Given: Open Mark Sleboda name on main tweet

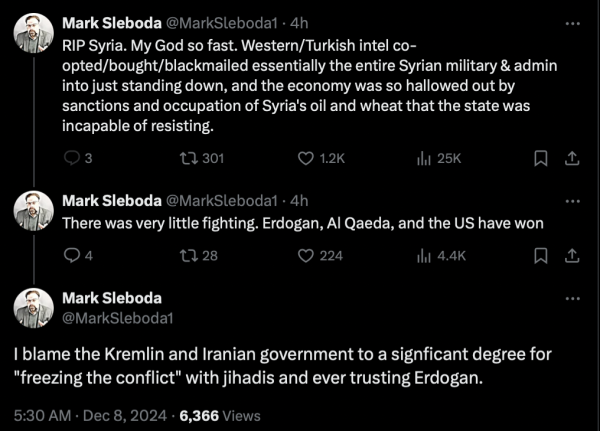Looking at the screenshot, I should coord(112,298).
